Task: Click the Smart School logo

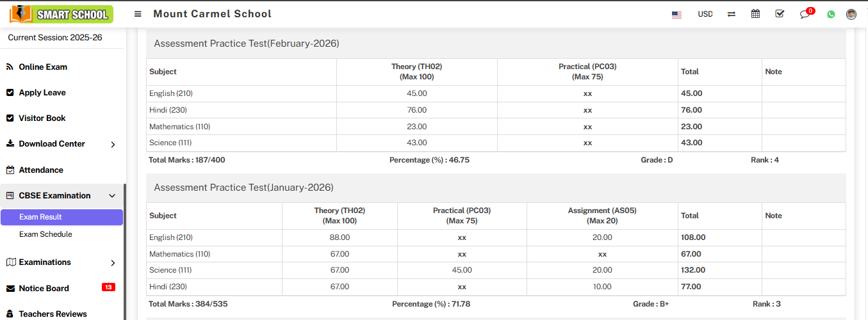Action: click(x=61, y=14)
